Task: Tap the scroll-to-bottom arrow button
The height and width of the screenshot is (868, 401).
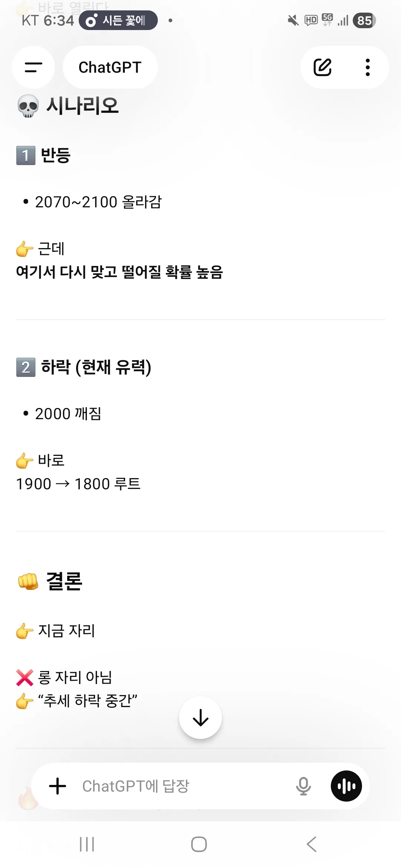Action: tap(200, 717)
